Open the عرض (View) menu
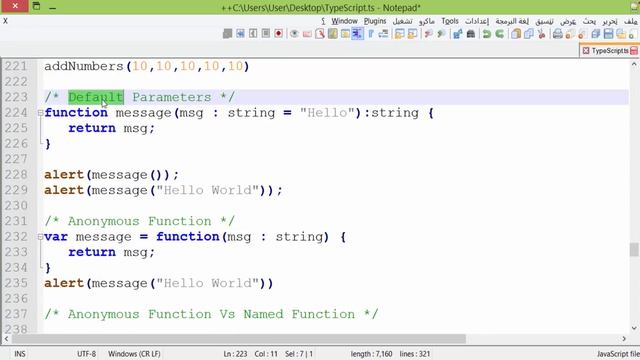The image size is (640, 360). 568,21
